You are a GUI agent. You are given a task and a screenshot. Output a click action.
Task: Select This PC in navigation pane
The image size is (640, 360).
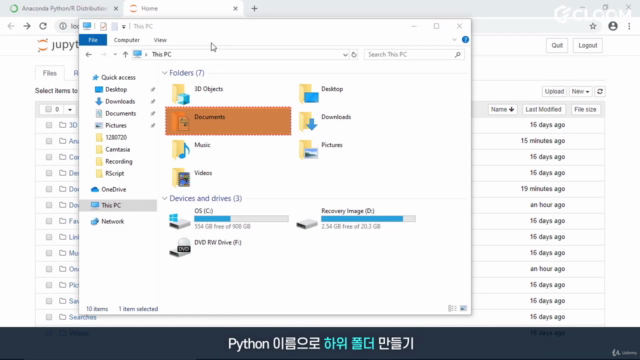[118, 205]
